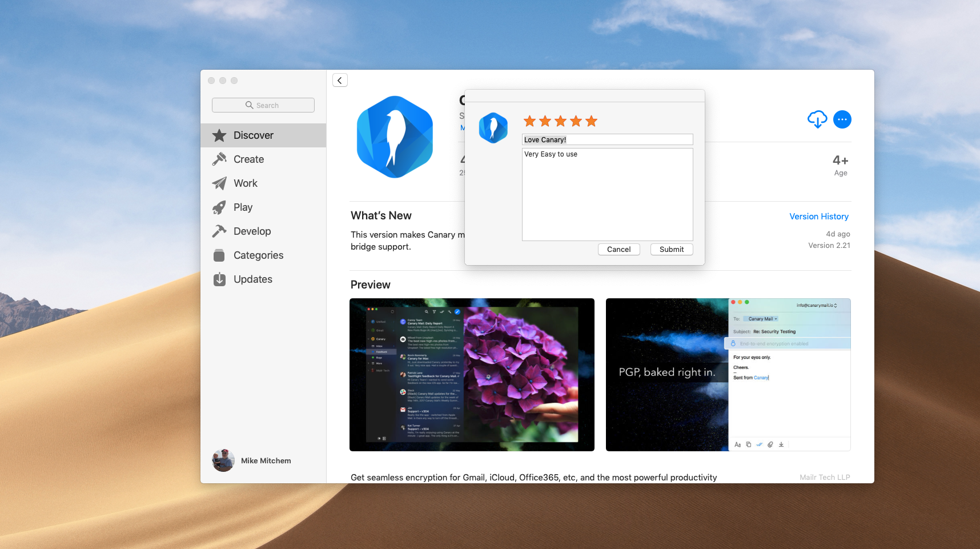Click Mike Mitchem's profile avatar

[x=223, y=460]
